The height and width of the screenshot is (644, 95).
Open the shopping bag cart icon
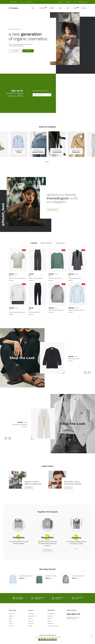click(79, 2)
